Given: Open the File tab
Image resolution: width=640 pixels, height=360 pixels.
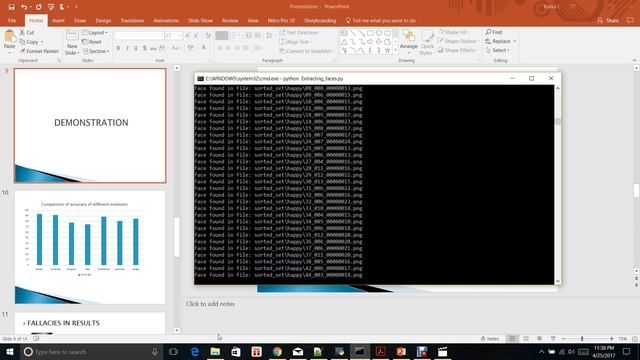Looking at the screenshot, I should point(12,20).
